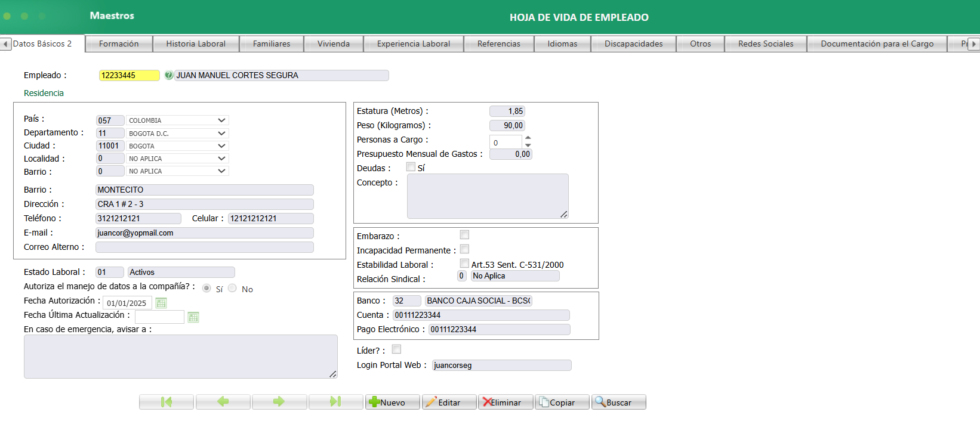Switch to the Idiomas tab
980x421 pixels.
coord(562,44)
